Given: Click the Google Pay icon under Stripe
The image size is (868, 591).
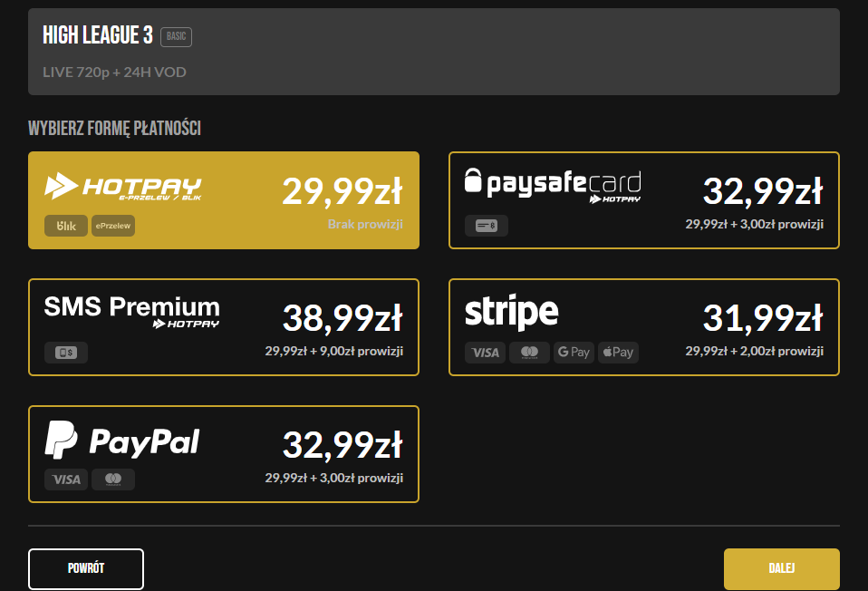Looking at the screenshot, I should pyautogui.click(x=574, y=353).
